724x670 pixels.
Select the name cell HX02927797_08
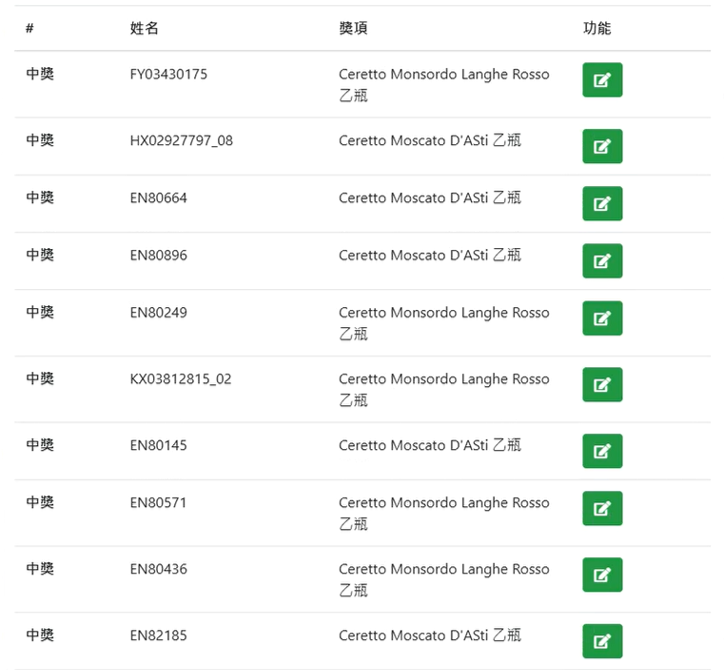tap(181, 140)
